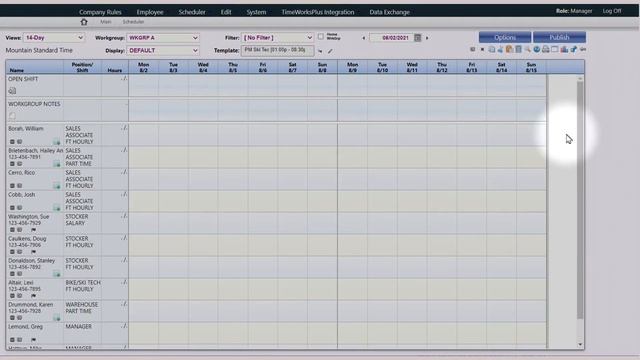Click the orange copy icon in scheduler toolbar

coord(509,49)
